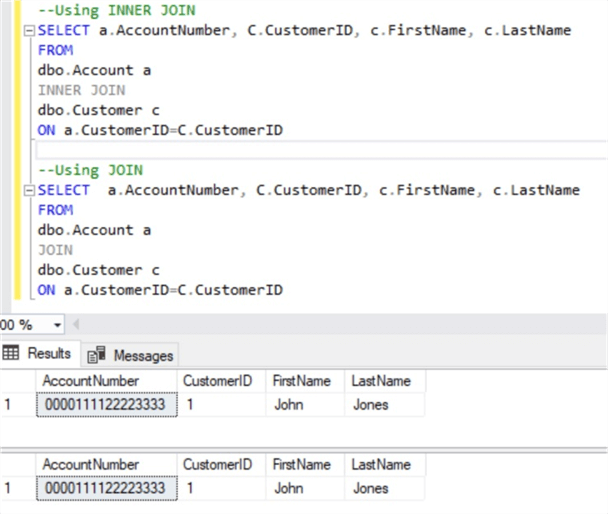Click the second ON a.CustomerID=C.CustomerID line
This screenshot has width=608, height=514.
pos(160,290)
